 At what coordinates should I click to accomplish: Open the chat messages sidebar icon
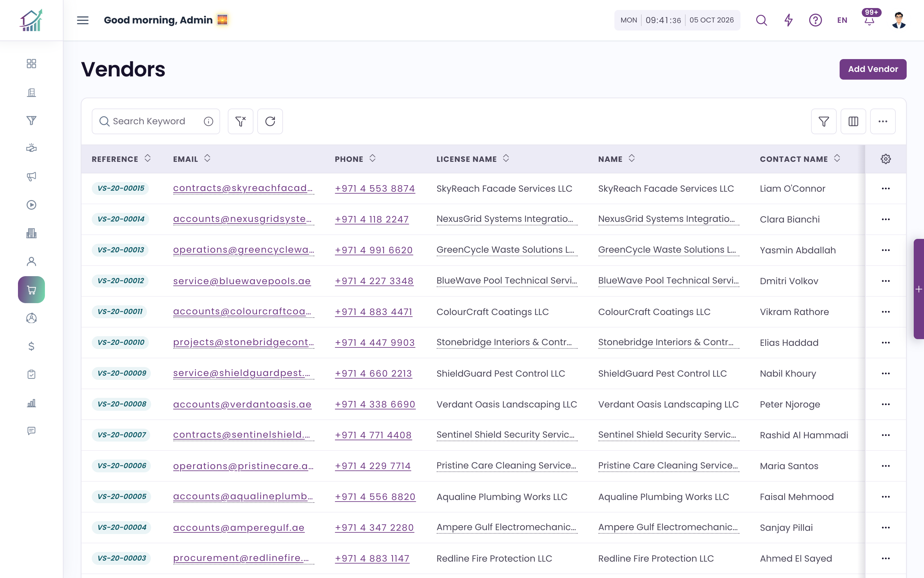tap(31, 431)
